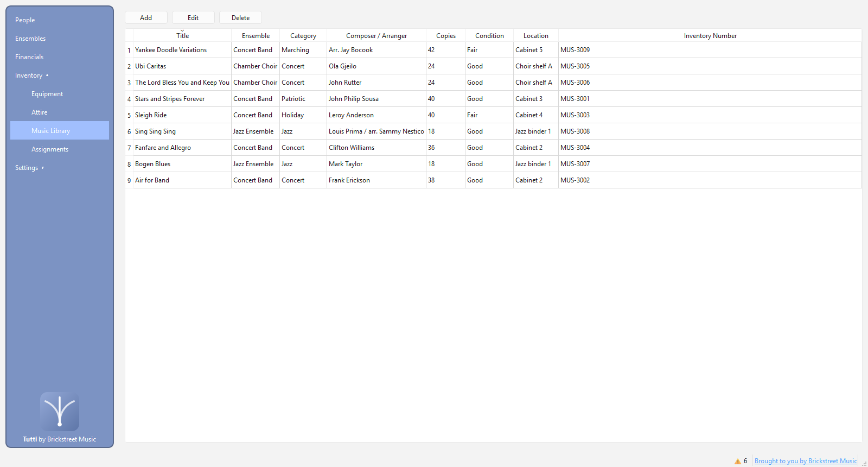
Task: Click composer cell John Rutter
Action: (376, 83)
